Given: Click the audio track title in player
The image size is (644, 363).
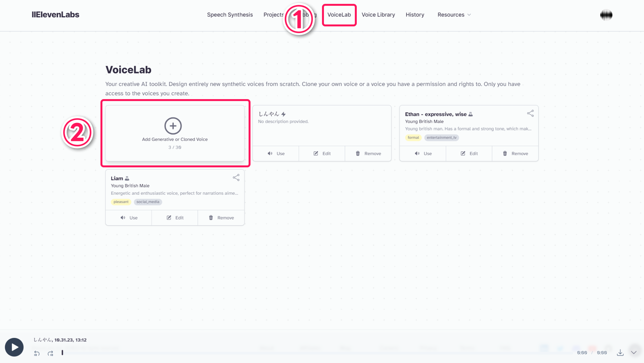Looking at the screenshot, I should pos(60,340).
